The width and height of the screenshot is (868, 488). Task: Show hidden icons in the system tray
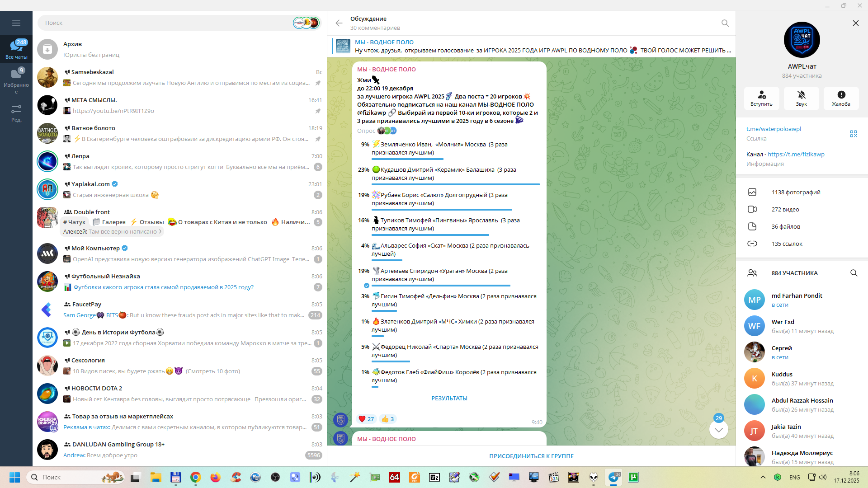coord(763,477)
